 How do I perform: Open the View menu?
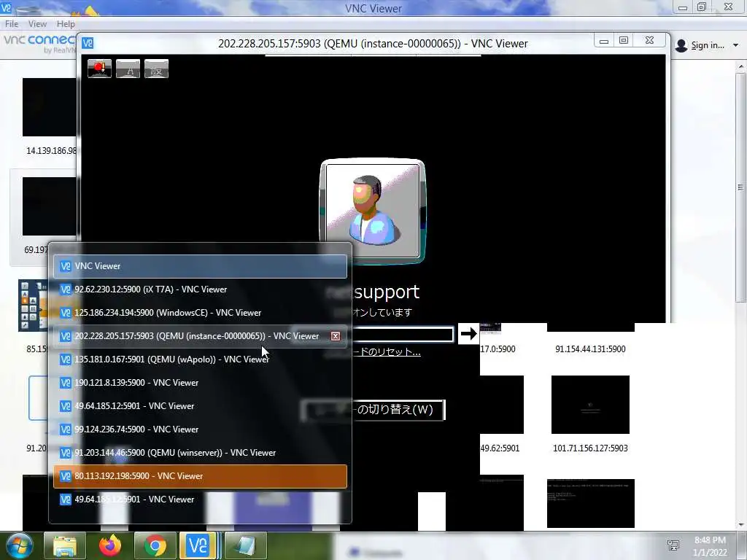pos(37,24)
